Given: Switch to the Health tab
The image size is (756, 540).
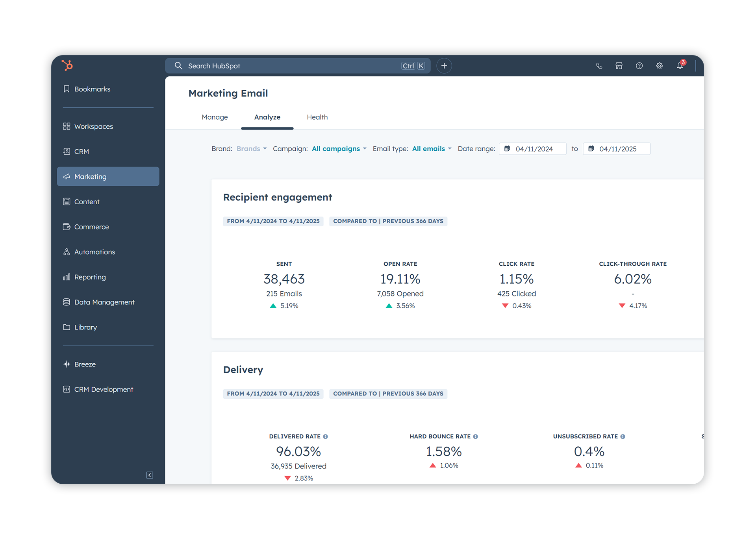Looking at the screenshot, I should [317, 117].
